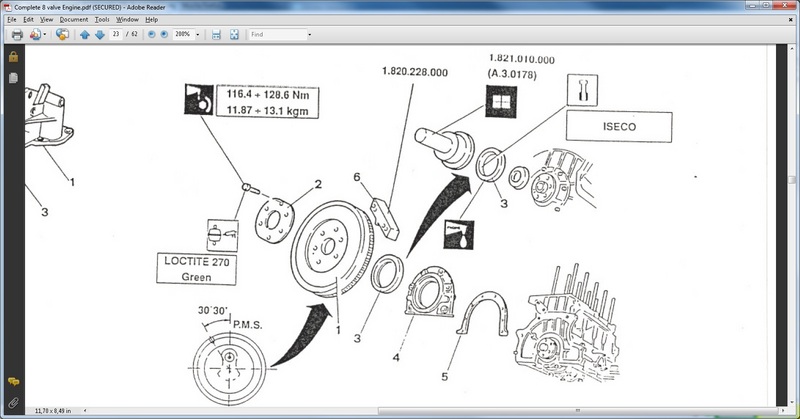Open the Pages thumbnails panel
The height and width of the screenshot is (419, 800).
(14, 76)
